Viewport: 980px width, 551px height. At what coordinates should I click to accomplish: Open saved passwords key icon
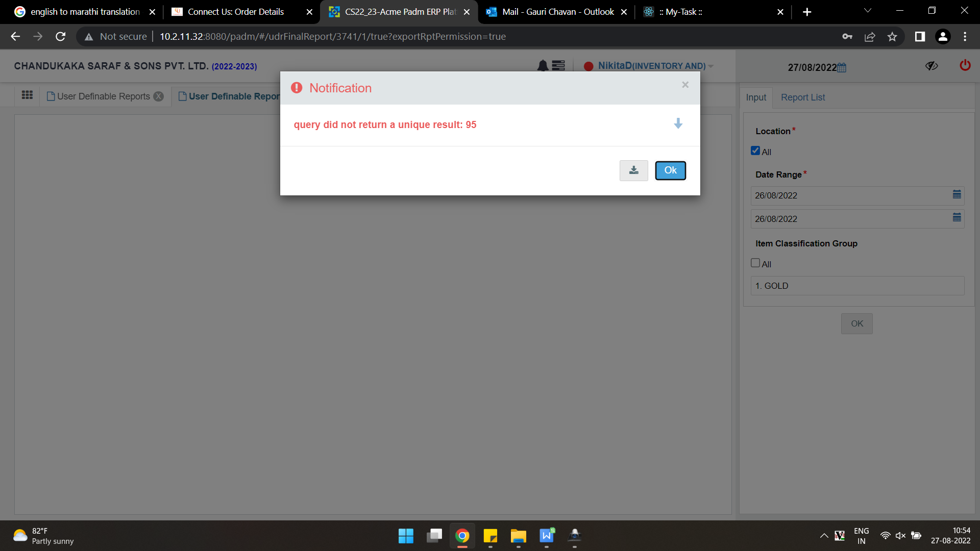847,36
